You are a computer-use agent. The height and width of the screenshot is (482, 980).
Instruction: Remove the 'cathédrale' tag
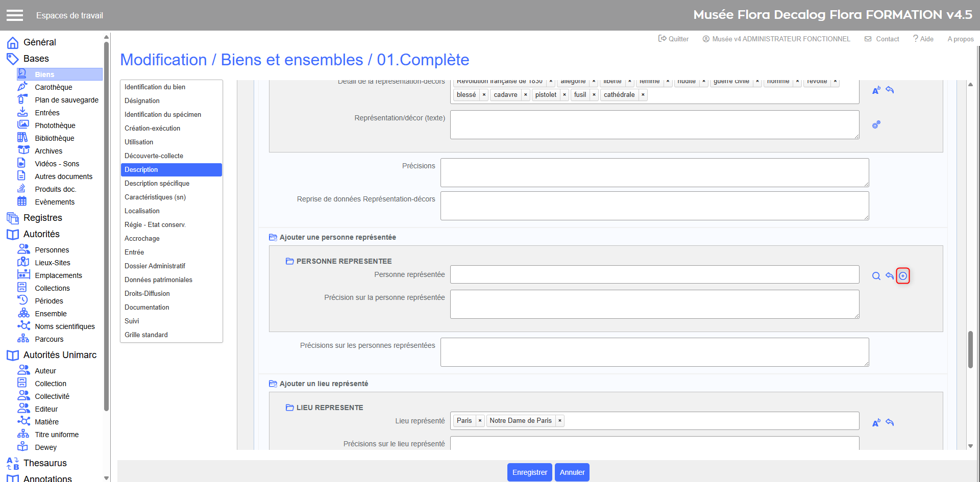click(x=643, y=95)
